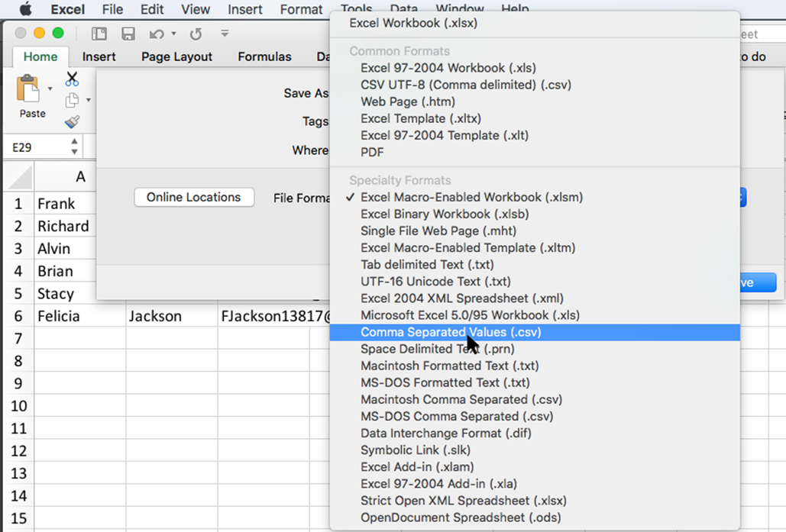Viewport: 786px width, 532px height.
Task: Select Excel 97-2004 Workbook (.xls) format
Action: pos(535,68)
